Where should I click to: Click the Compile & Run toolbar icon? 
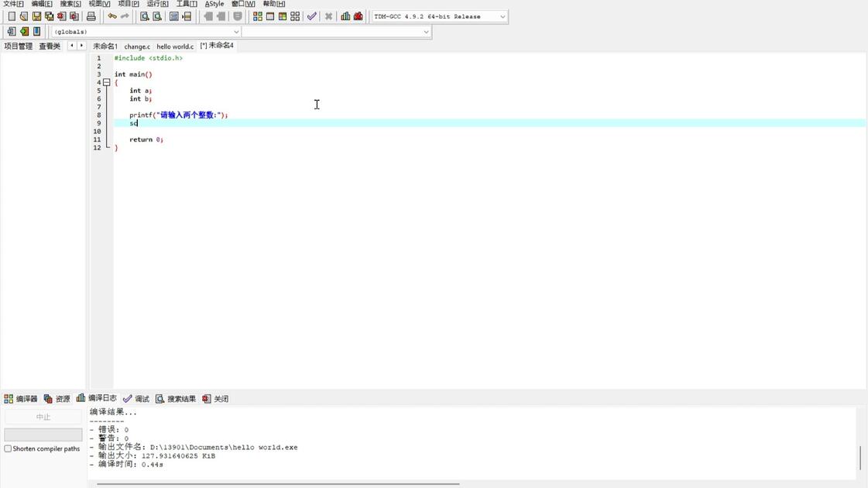coord(283,16)
